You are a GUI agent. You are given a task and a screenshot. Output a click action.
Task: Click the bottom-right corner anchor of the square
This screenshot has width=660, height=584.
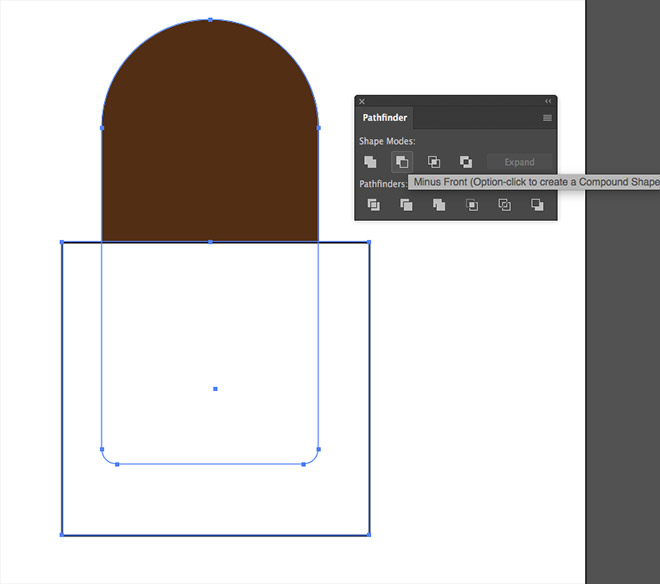click(x=369, y=535)
